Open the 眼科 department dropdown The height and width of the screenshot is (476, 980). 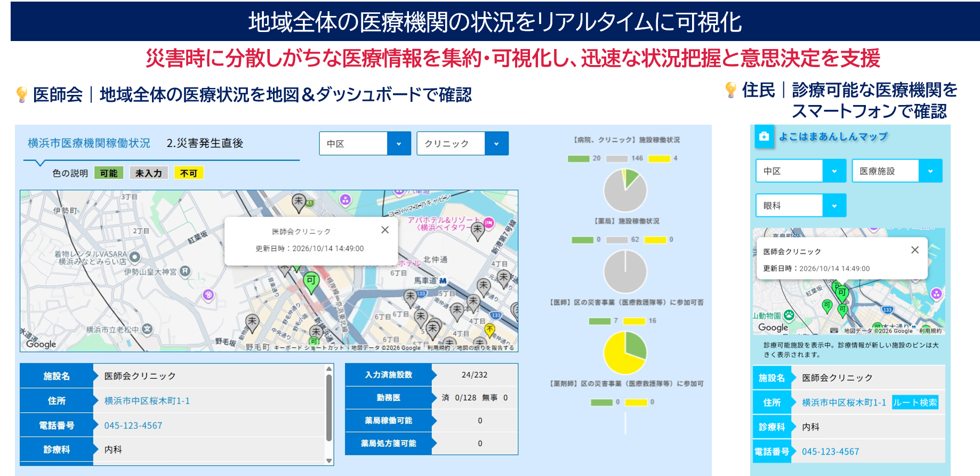pos(801,205)
